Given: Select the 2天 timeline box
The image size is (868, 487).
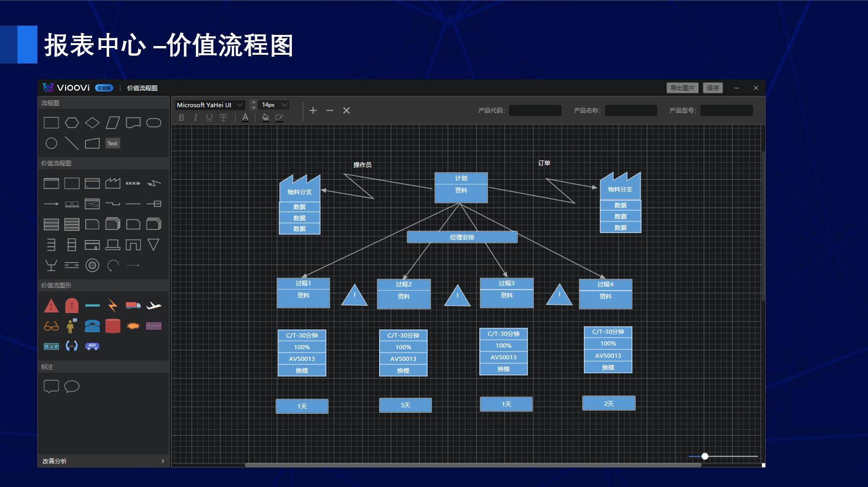Looking at the screenshot, I should point(609,403).
